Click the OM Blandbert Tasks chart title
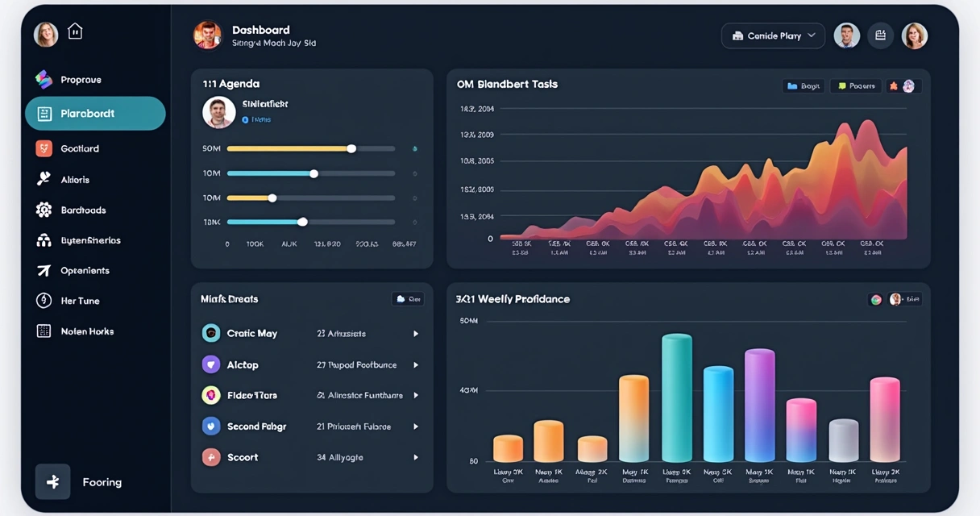 point(507,84)
